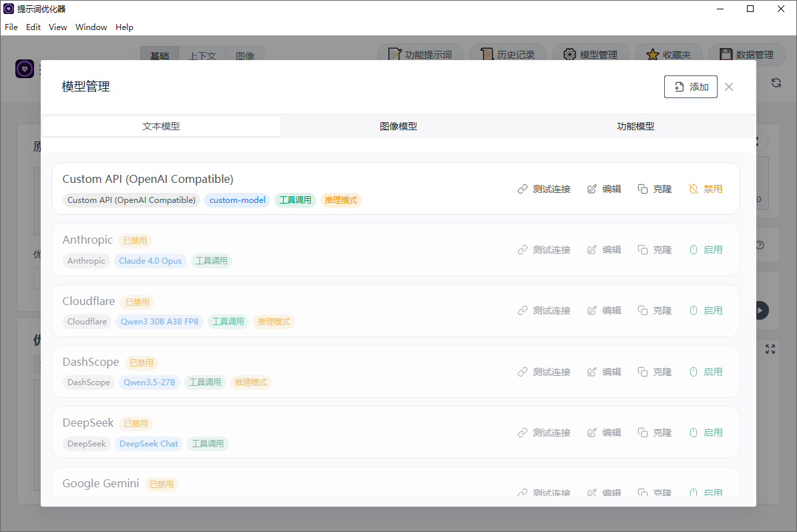This screenshot has width=797, height=532.
Task: Enable the Cloudflare model
Action: click(708, 310)
